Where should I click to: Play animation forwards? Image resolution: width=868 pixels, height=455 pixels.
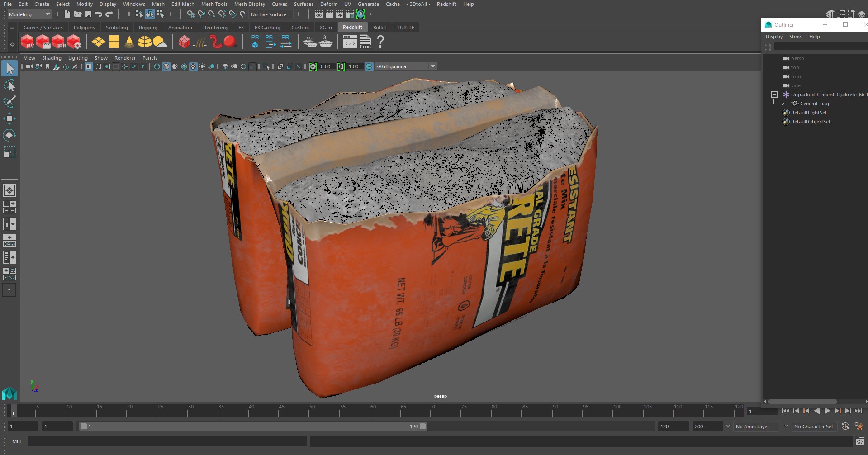[827, 411]
